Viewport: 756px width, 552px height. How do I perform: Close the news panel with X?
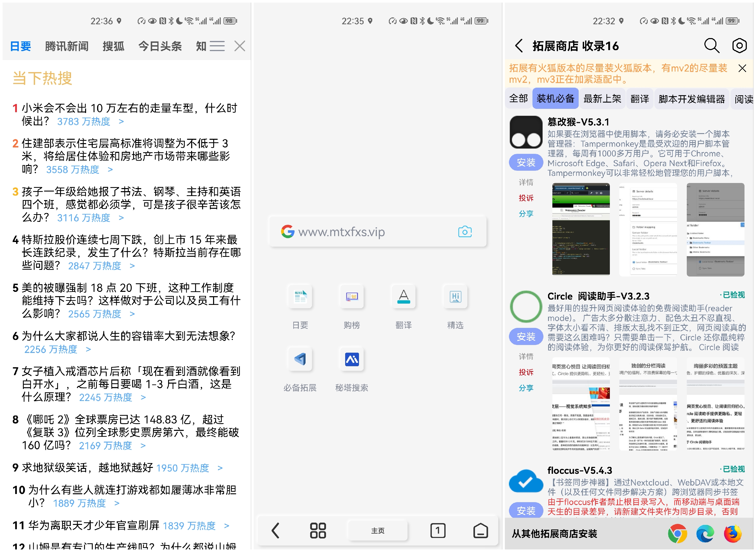(x=240, y=46)
